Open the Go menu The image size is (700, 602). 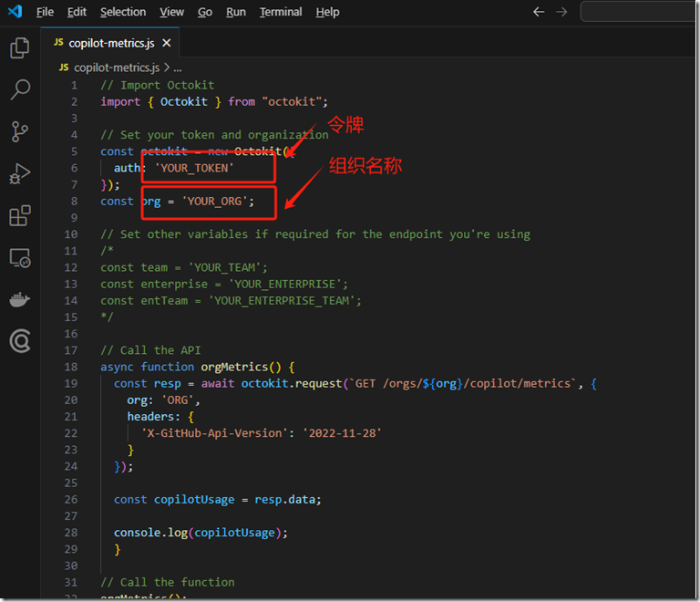click(x=205, y=12)
